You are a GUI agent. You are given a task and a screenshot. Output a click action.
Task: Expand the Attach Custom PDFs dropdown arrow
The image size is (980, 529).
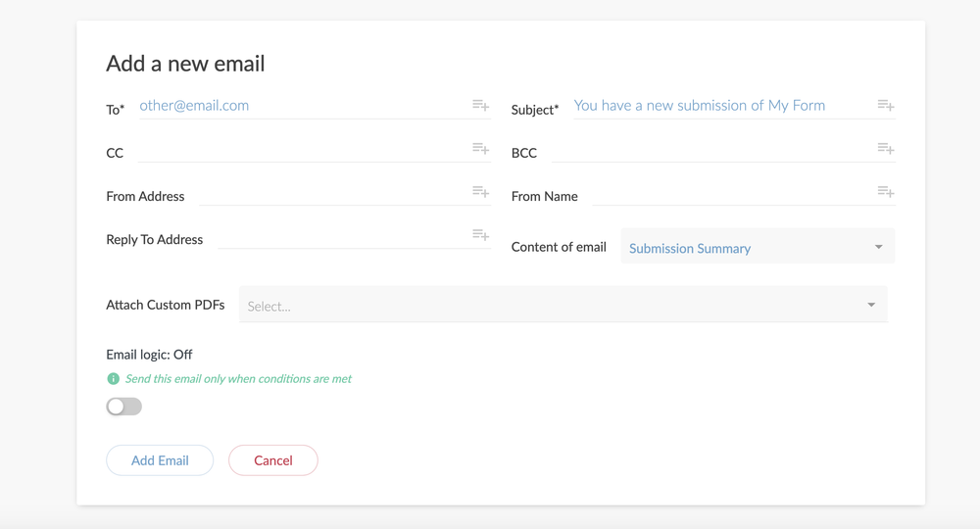point(871,305)
